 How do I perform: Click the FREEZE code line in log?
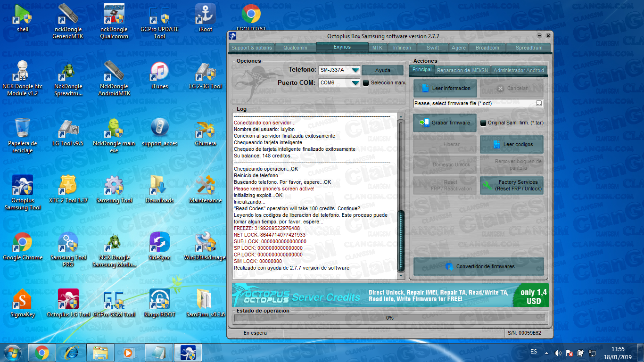tap(267, 228)
